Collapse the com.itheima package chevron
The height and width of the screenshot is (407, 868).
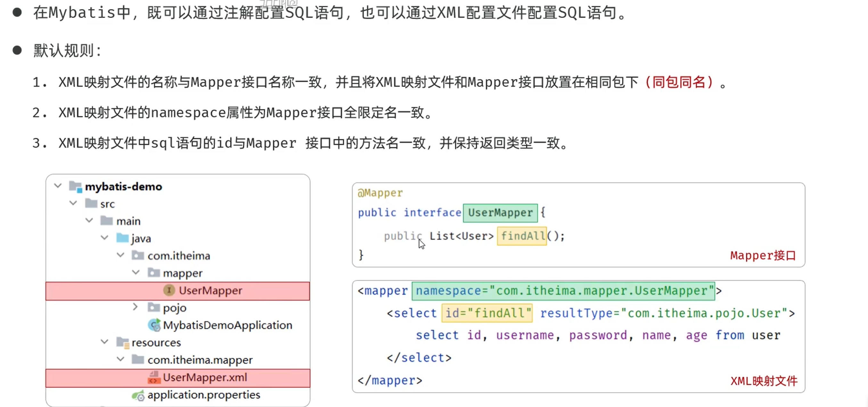[x=120, y=255]
